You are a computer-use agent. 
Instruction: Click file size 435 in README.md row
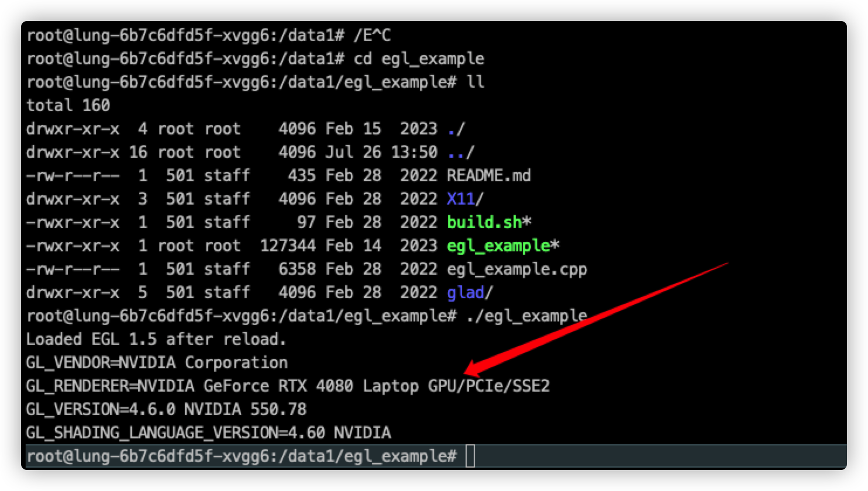click(302, 175)
